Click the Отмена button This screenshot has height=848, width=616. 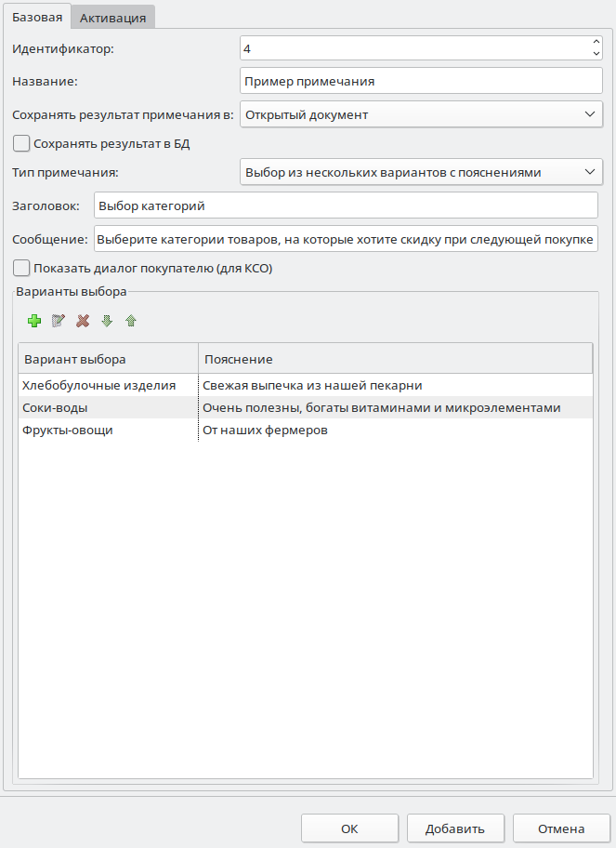561,828
